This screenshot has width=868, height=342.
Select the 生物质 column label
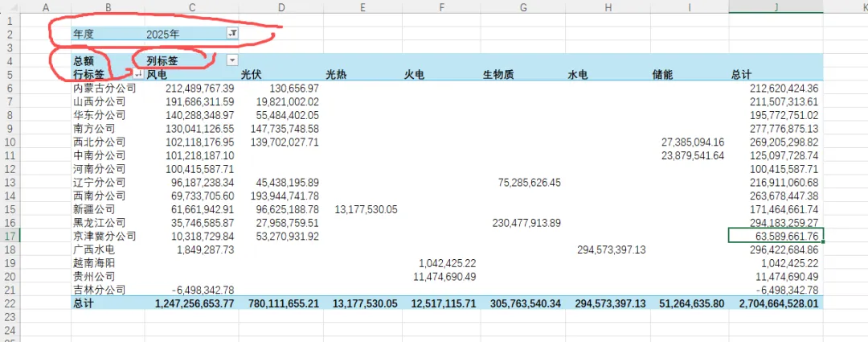498,74
